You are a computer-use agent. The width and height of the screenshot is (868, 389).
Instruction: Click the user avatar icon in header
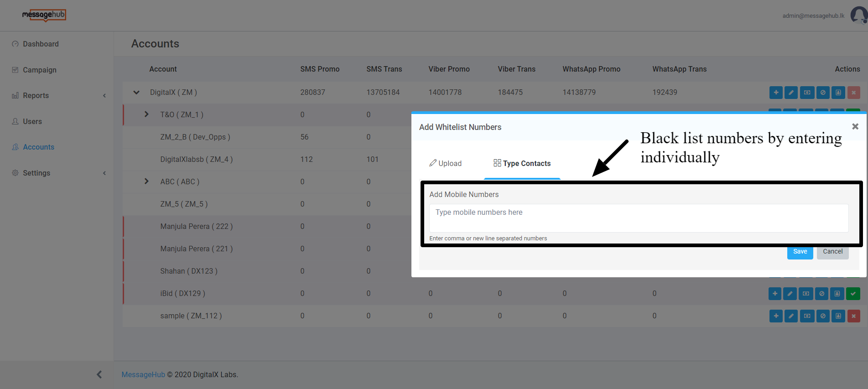(x=858, y=15)
